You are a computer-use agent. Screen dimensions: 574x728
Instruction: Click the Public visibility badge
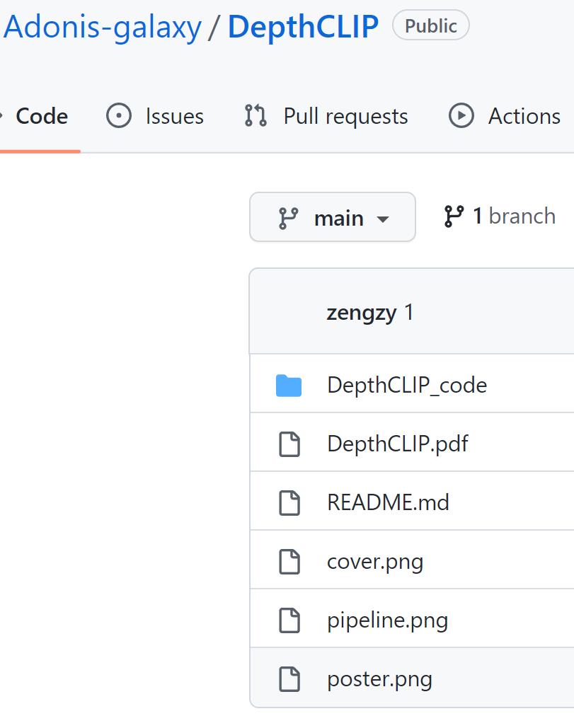click(430, 25)
